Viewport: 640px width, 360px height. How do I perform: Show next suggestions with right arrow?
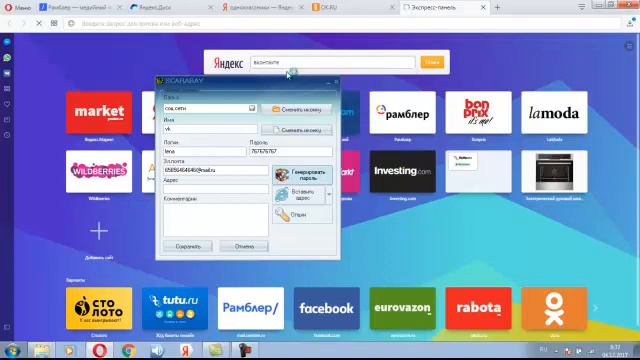[596, 308]
